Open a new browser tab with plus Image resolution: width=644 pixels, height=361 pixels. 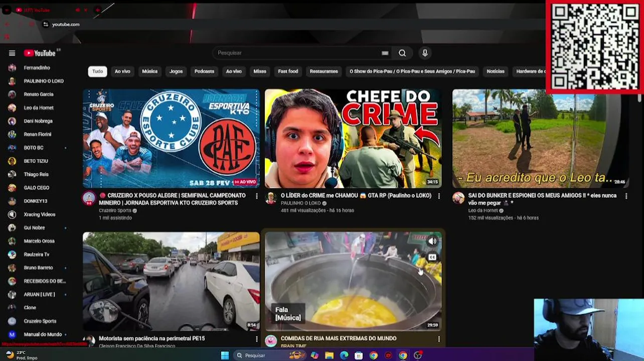click(98, 10)
